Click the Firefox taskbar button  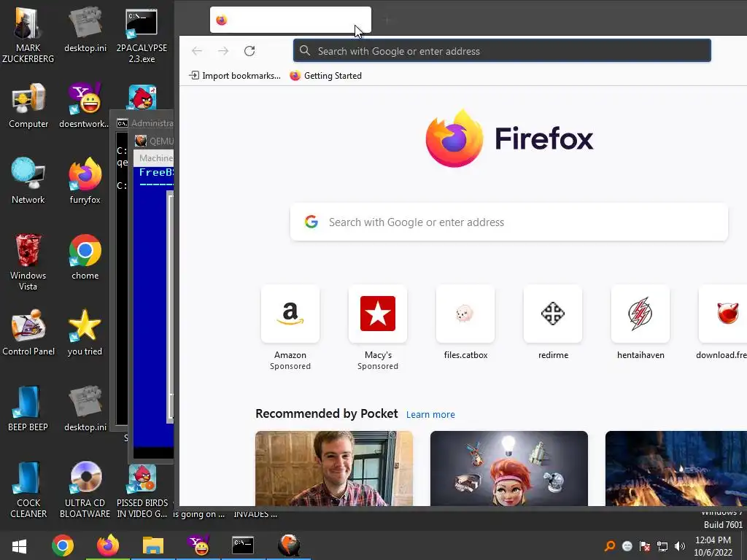point(108,545)
